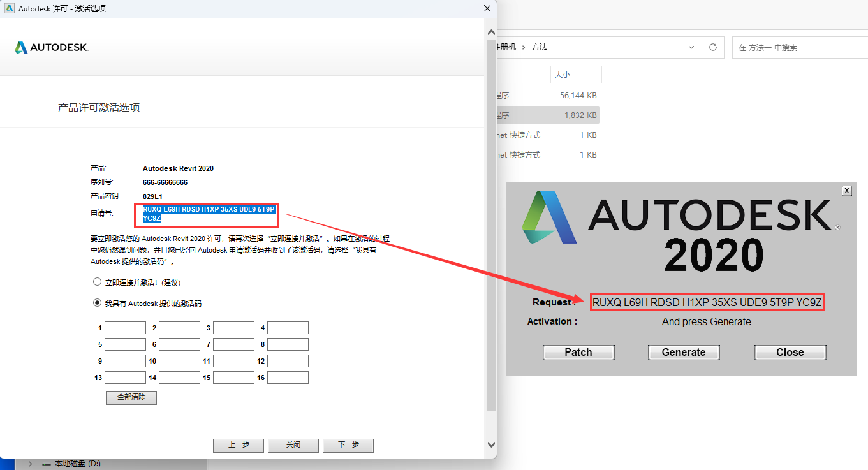The width and height of the screenshot is (868, 470).
Task: Click the 方法一 breadcrumb in Explorer
Action: [543, 47]
